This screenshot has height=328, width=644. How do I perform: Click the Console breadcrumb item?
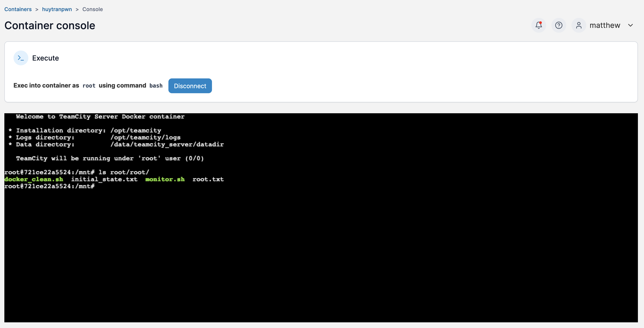point(93,9)
